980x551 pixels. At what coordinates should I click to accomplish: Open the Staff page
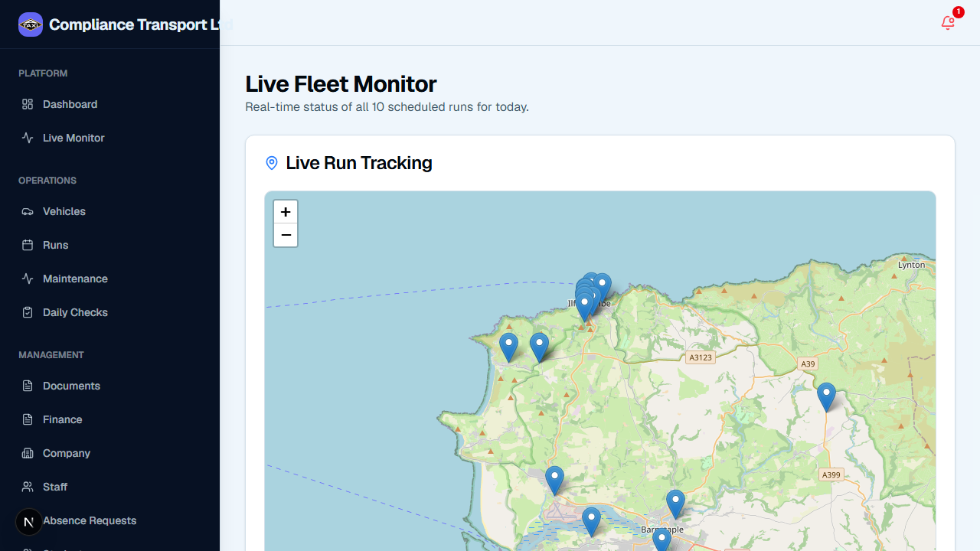coord(109,487)
